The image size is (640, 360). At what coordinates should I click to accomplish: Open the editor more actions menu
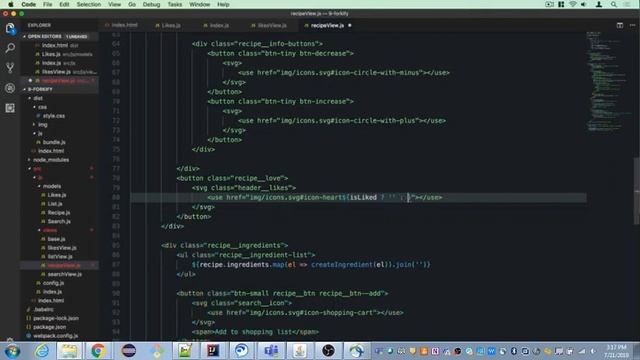coord(632,25)
